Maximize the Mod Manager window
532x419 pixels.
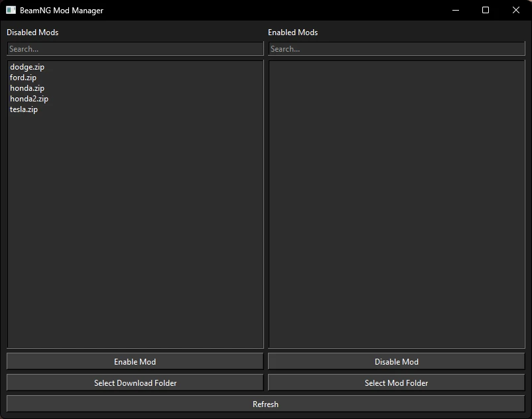(486, 11)
